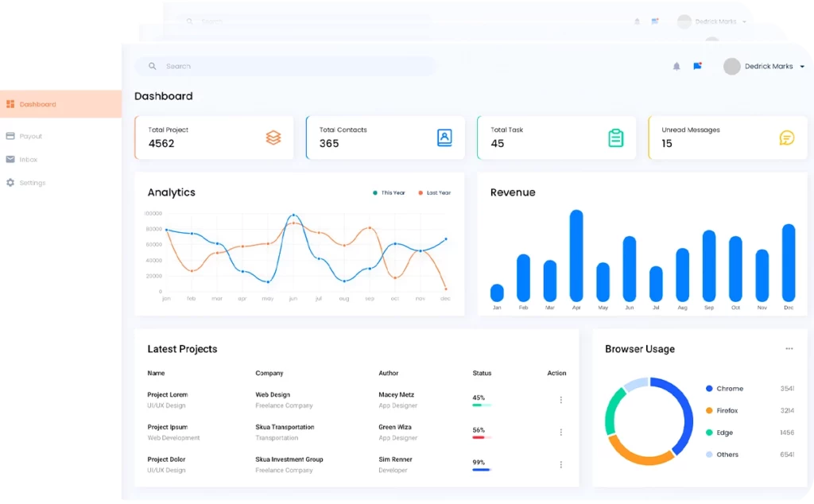
Task: Click the Total Contacts person icon
Action: (444, 138)
